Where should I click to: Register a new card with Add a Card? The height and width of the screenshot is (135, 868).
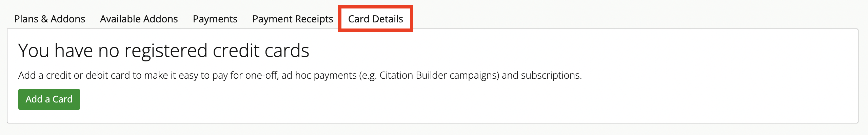[49, 99]
